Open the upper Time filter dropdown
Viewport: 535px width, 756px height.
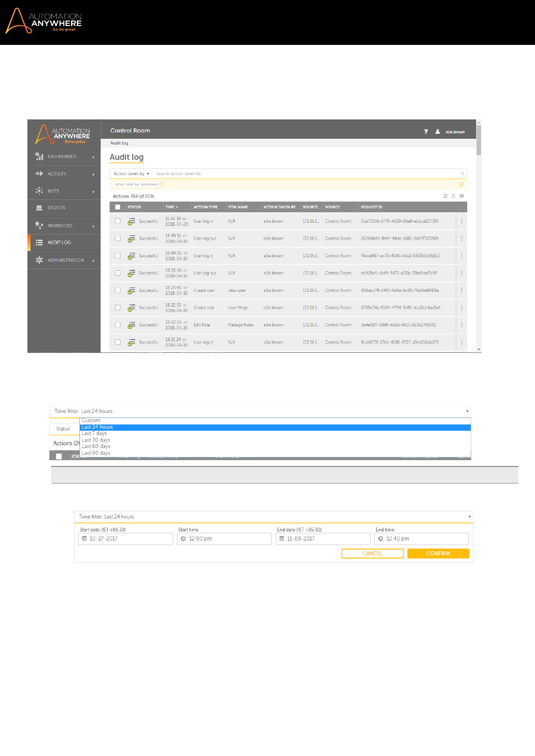[x=260, y=411]
